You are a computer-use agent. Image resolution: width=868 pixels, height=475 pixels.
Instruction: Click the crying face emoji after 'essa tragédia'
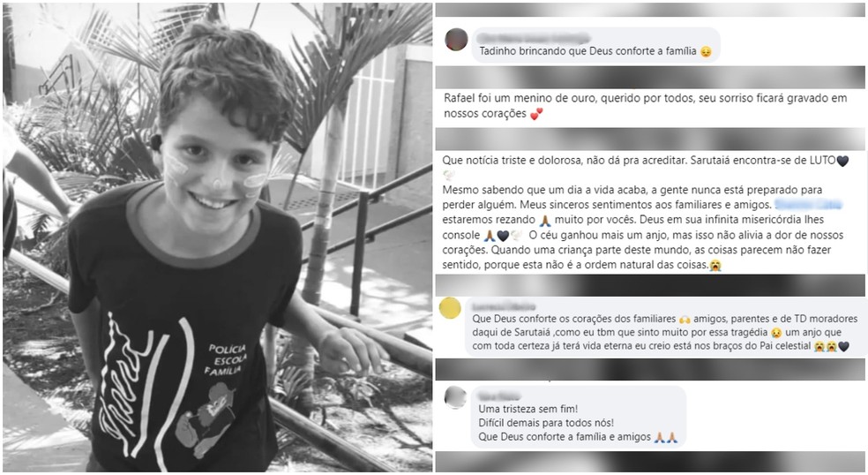776,333
